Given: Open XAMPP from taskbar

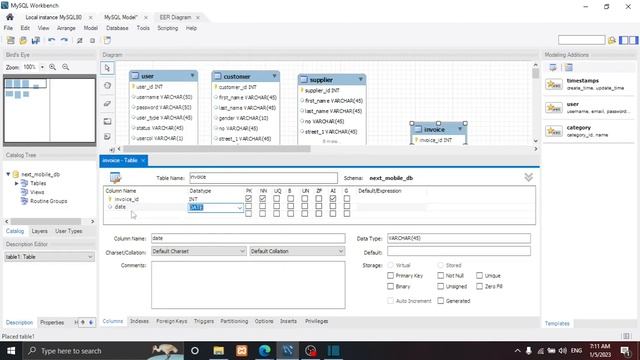Looking at the screenshot, I should coord(242,351).
